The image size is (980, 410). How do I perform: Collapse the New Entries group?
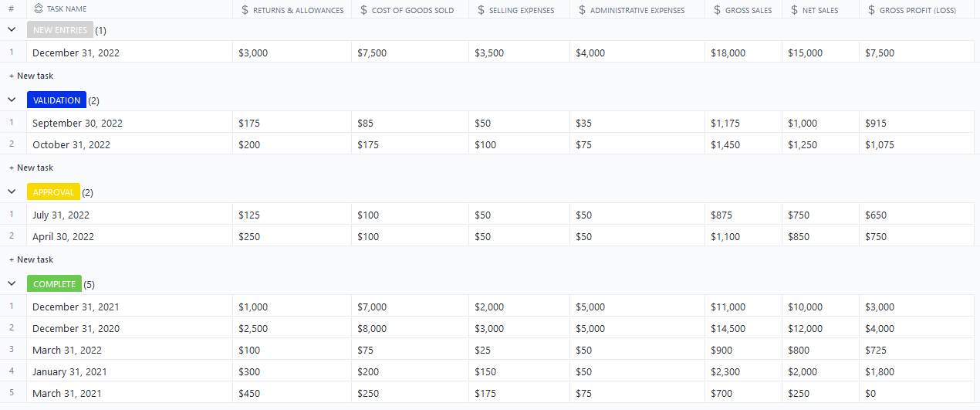coord(12,30)
